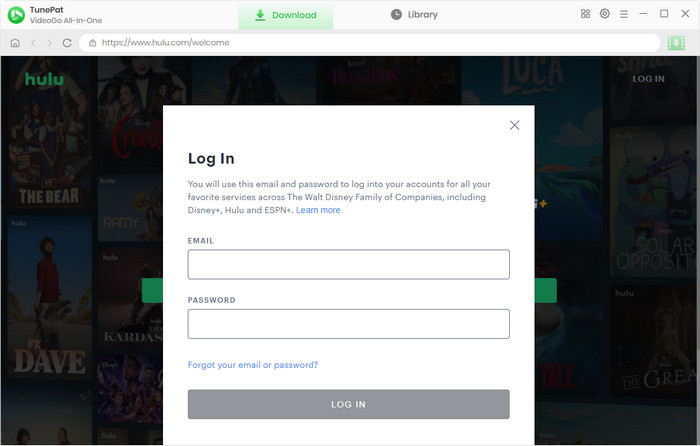Image resolution: width=700 pixels, height=446 pixels.
Task: Click the Hulu logo on the page
Action: pos(44,79)
